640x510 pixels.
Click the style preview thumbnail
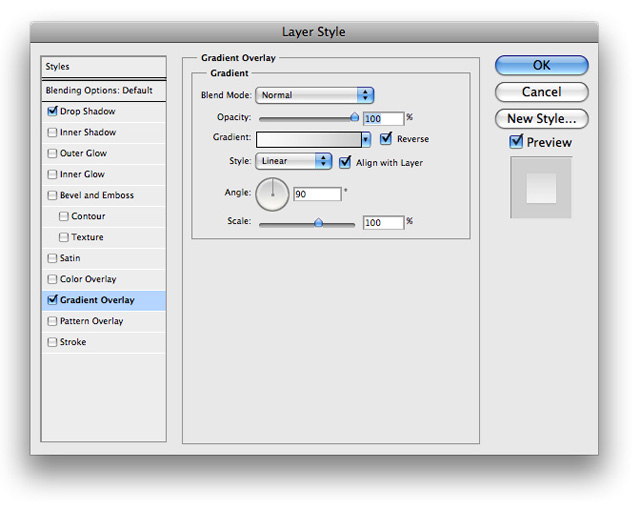541,188
